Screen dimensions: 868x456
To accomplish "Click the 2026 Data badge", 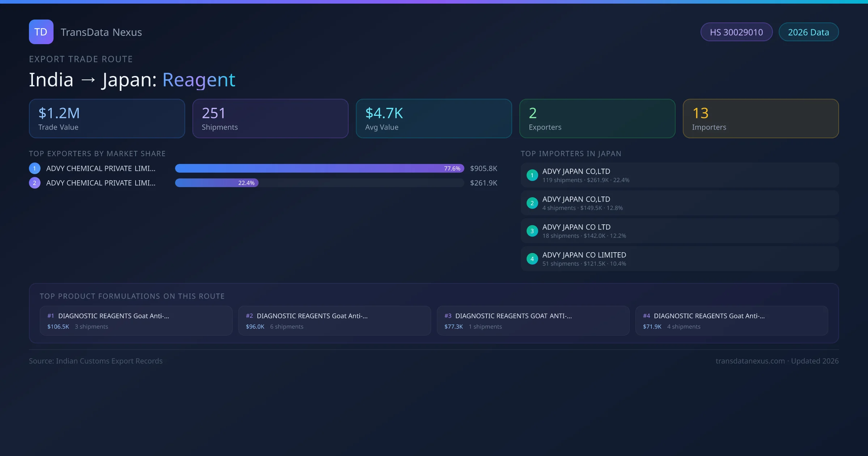I will [808, 32].
